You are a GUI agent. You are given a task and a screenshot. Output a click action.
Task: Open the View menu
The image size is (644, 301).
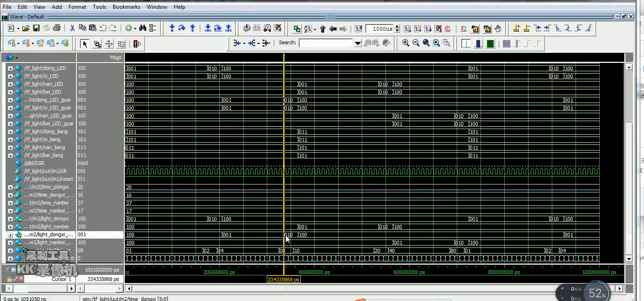(40, 7)
